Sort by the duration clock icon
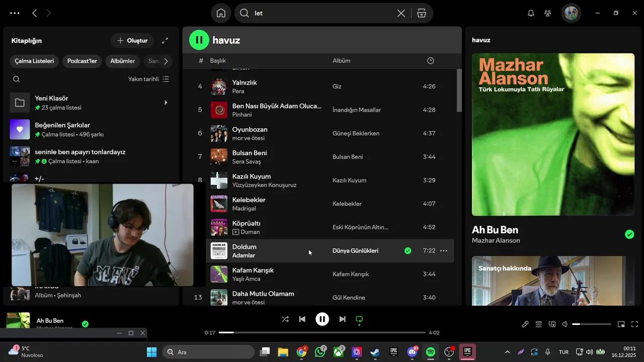Image resolution: width=644 pixels, height=362 pixels. (430, 61)
